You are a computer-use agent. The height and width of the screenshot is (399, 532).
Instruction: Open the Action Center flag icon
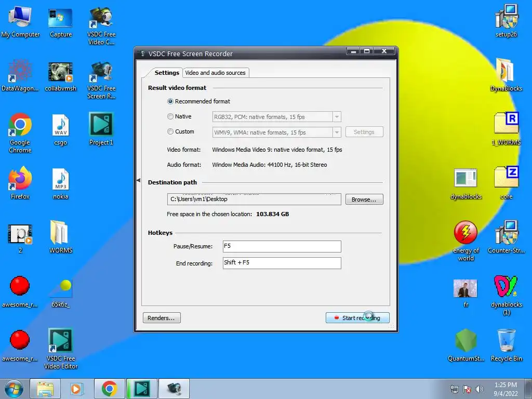click(x=467, y=389)
